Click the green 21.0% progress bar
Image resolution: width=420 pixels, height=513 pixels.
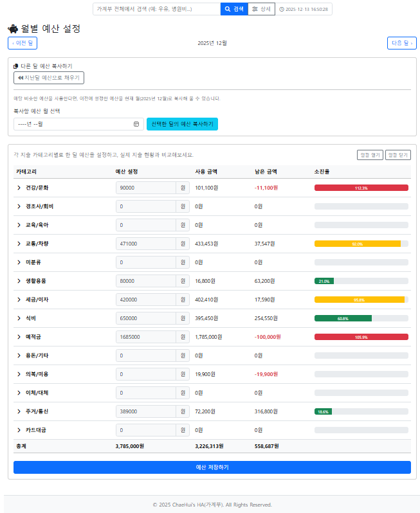pyautogui.click(x=324, y=281)
